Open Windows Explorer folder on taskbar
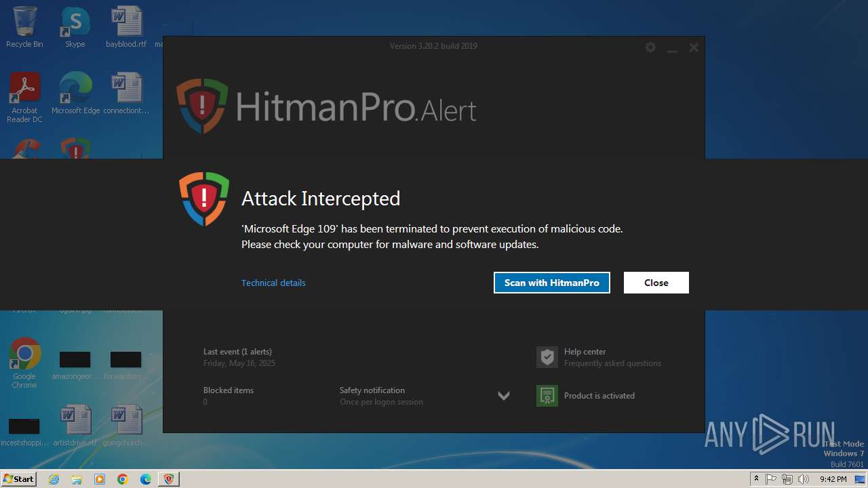 (x=77, y=479)
